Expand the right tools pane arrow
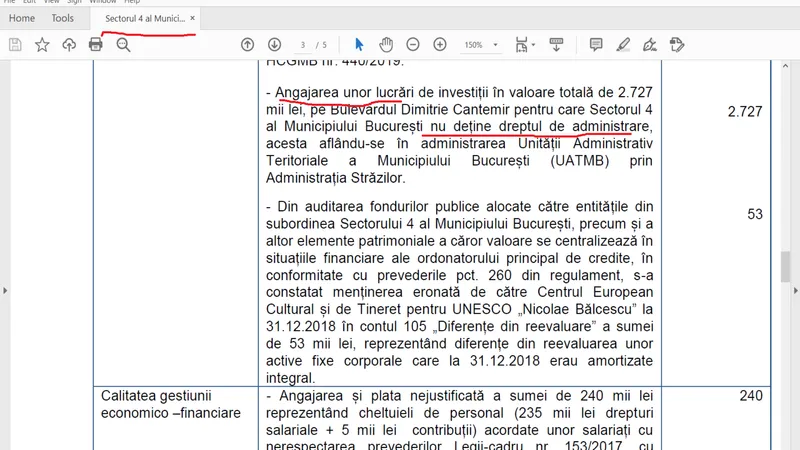Viewport: 800px width, 450px height. click(795, 290)
